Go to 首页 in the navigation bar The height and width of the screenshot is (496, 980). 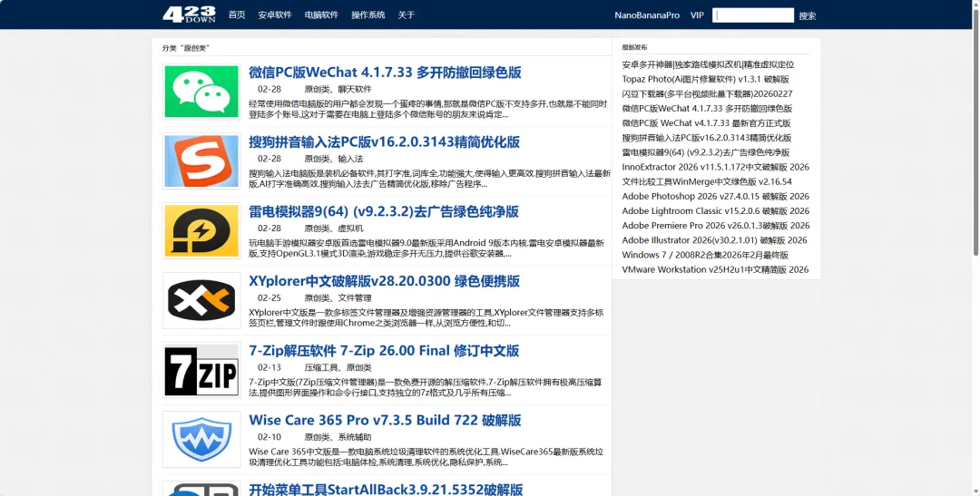pyautogui.click(x=237, y=15)
